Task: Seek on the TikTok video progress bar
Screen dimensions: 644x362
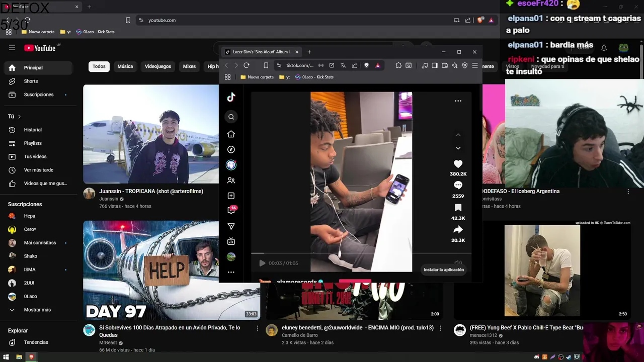Action: (x=361, y=254)
